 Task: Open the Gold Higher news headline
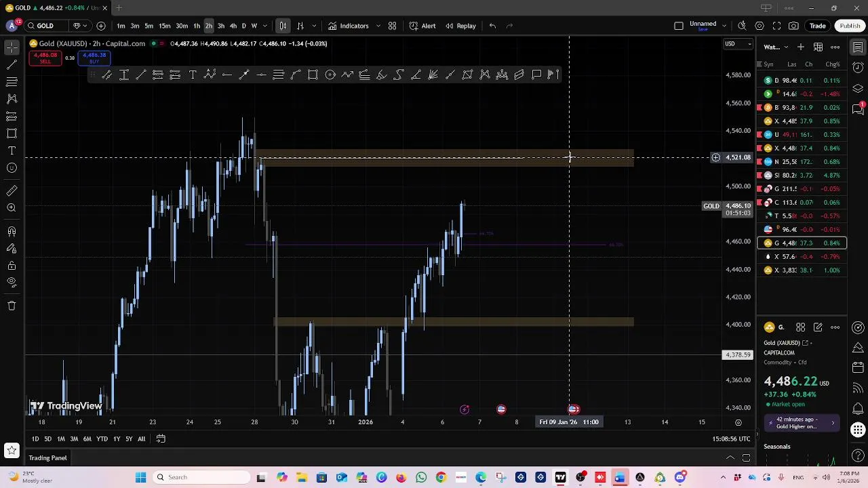tap(801, 423)
